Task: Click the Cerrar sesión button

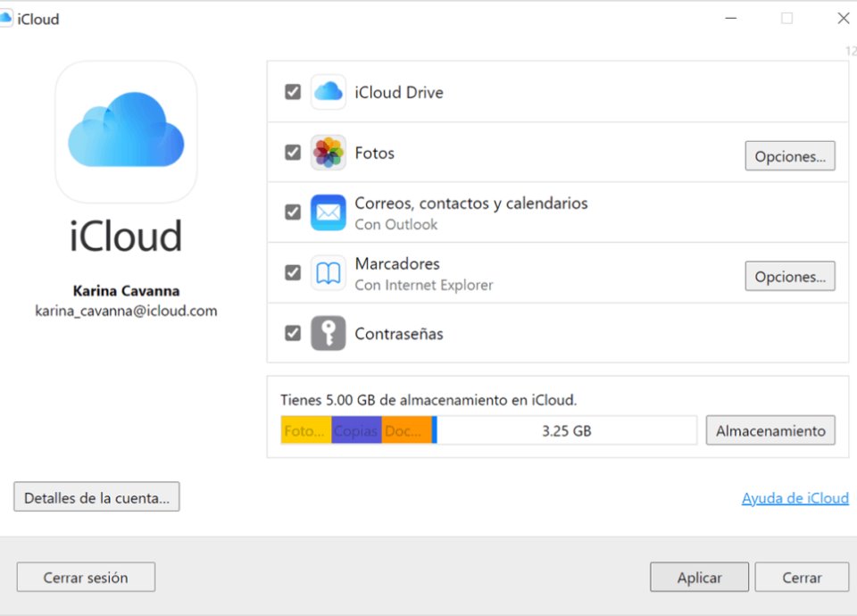Action: tap(86, 578)
